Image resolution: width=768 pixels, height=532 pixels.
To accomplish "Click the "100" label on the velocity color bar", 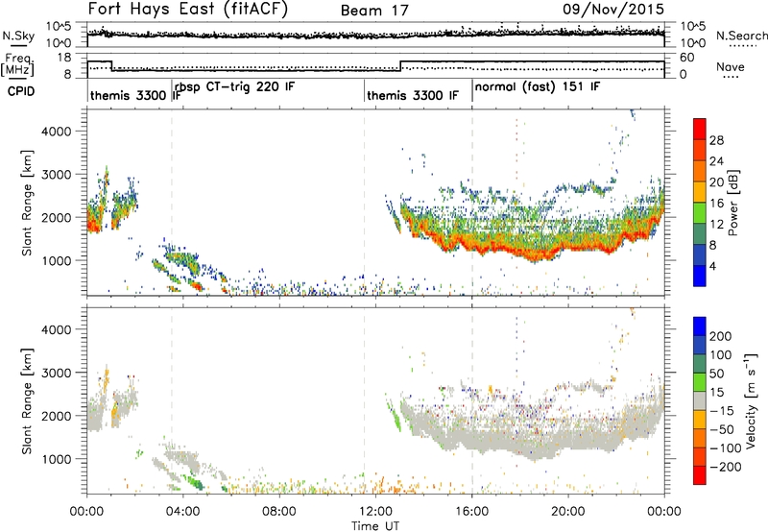I will click(x=721, y=355).
